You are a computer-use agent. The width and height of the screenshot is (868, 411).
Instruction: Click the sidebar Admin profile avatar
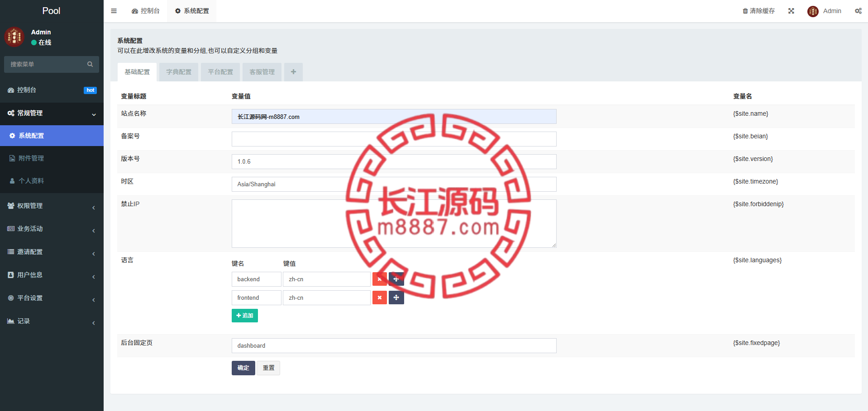click(14, 37)
